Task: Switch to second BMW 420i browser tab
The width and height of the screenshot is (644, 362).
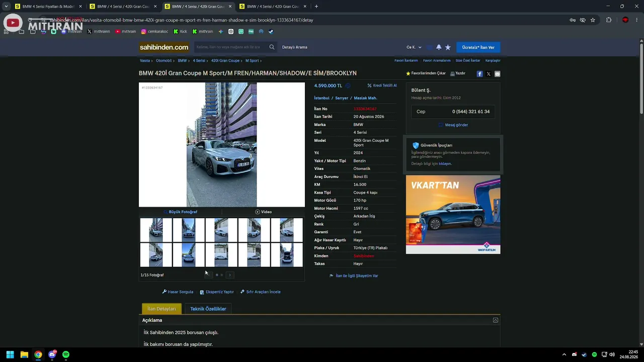Action: coord(123,7)
